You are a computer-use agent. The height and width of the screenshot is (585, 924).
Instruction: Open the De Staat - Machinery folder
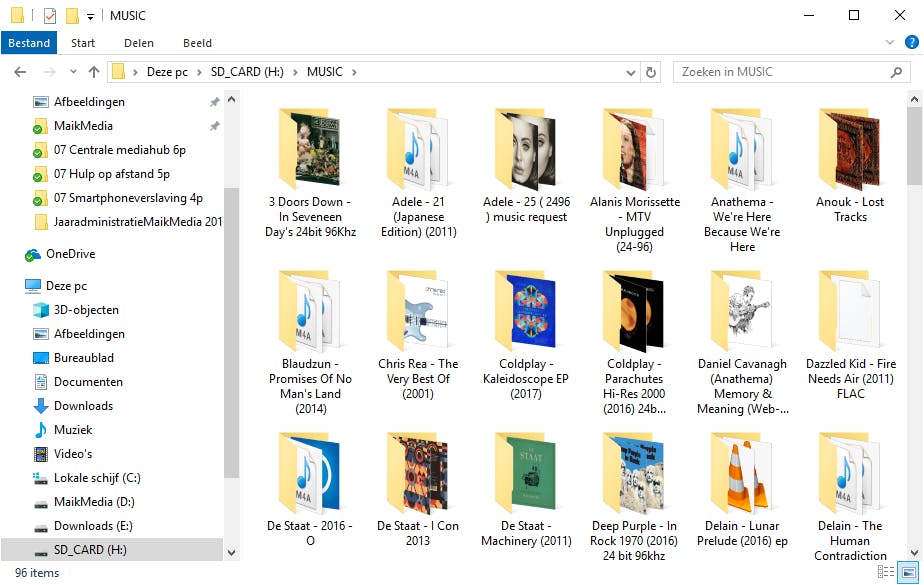526,489
